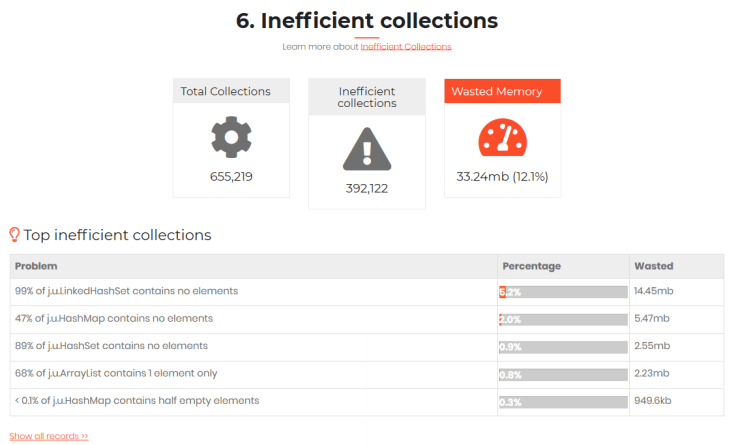Open Show all records link

coord(49,436)
